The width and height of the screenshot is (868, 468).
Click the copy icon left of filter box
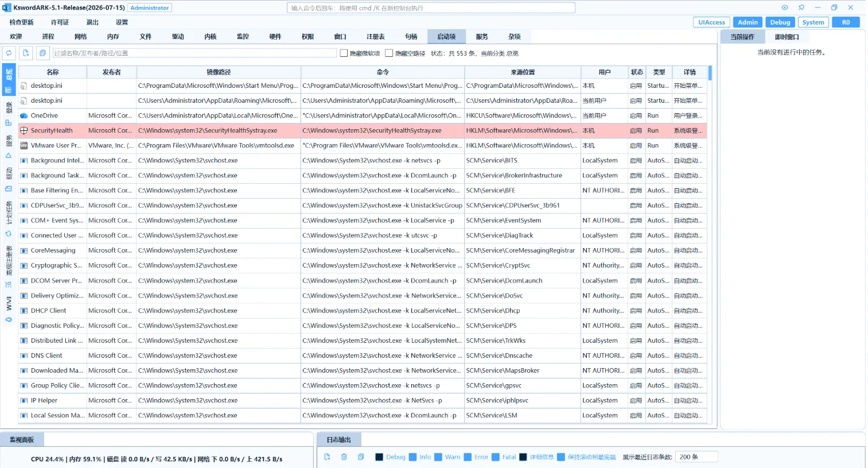(x=42, y=53)
